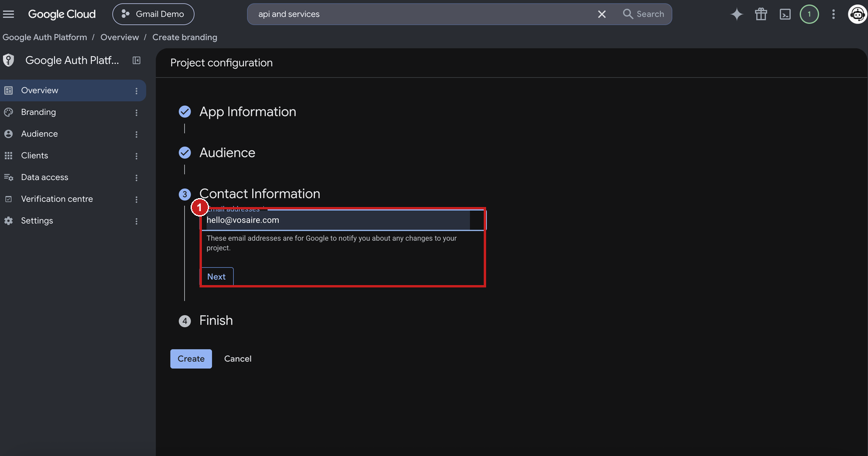Open the three-dot menu beside Branding
The width and height of the screenshot is (868, 456).
[136, 112]
